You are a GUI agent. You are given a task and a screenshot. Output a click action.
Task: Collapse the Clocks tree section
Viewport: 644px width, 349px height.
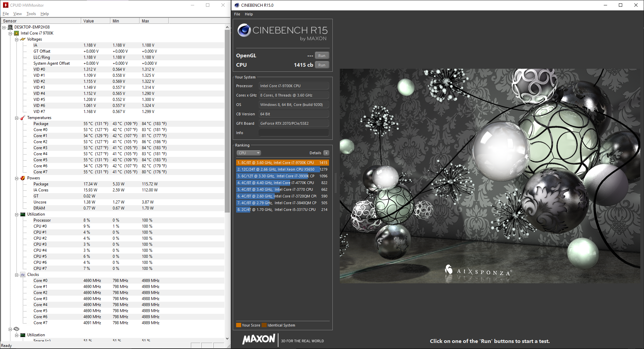point(16,275)
